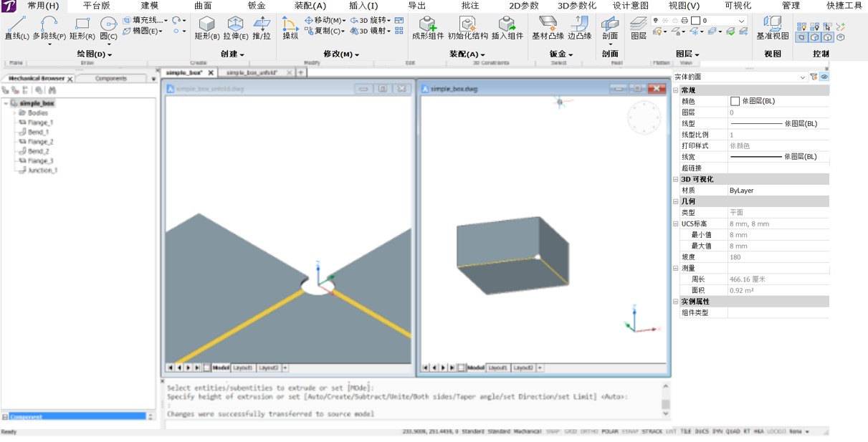
Task: Collapse the 几何 properties section
Action: 676,201
